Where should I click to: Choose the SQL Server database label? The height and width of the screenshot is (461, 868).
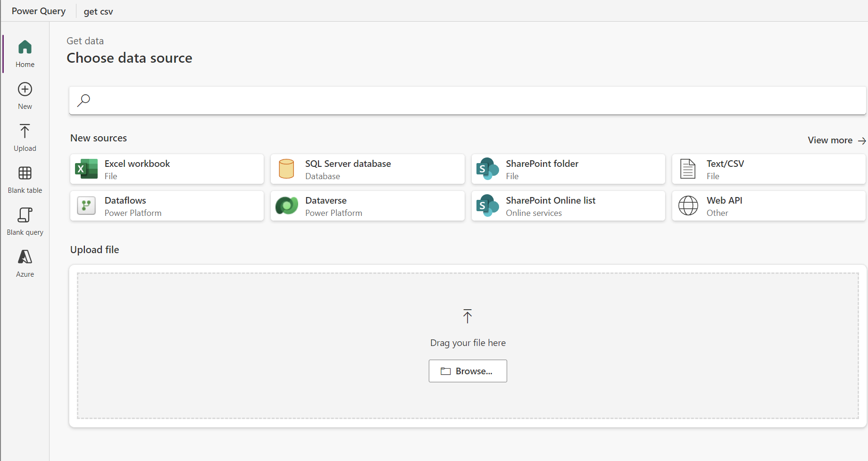[348, 164]
